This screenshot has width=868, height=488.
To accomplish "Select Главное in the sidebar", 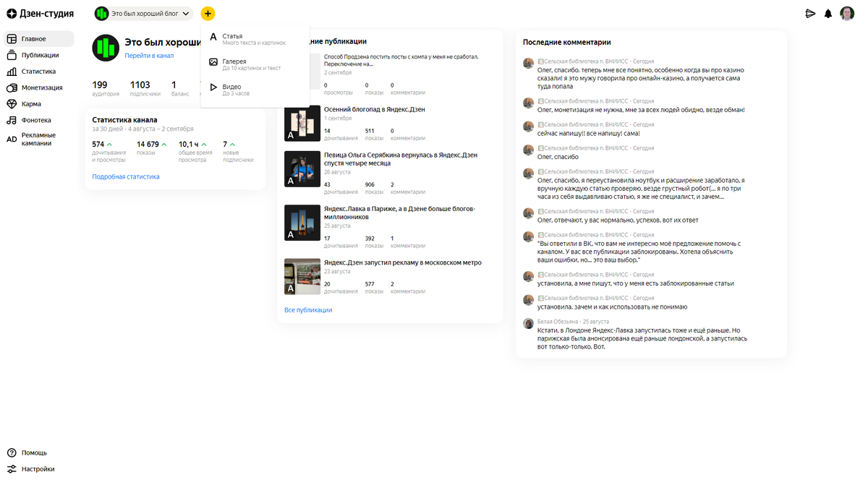I will (40, 39).
